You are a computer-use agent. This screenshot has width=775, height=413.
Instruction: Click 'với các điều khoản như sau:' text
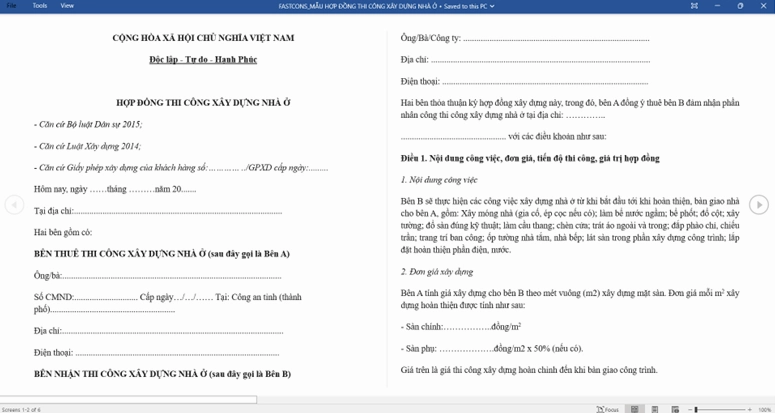tap(557, 136)
